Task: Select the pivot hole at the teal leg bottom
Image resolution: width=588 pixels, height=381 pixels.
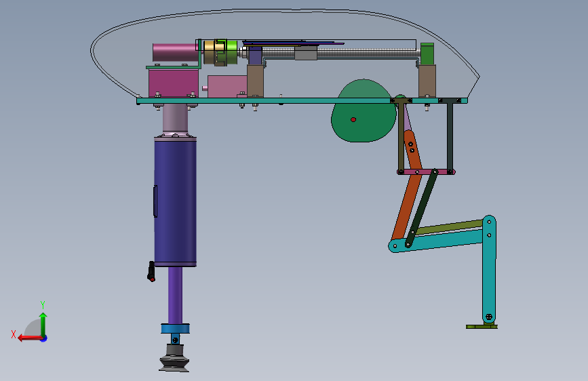Action: coord(488,317)
